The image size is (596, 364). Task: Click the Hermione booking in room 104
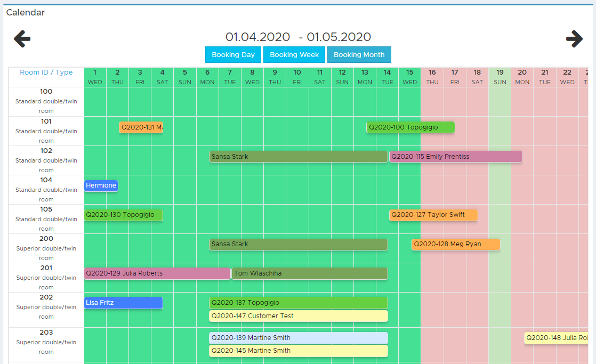point(101,185)
